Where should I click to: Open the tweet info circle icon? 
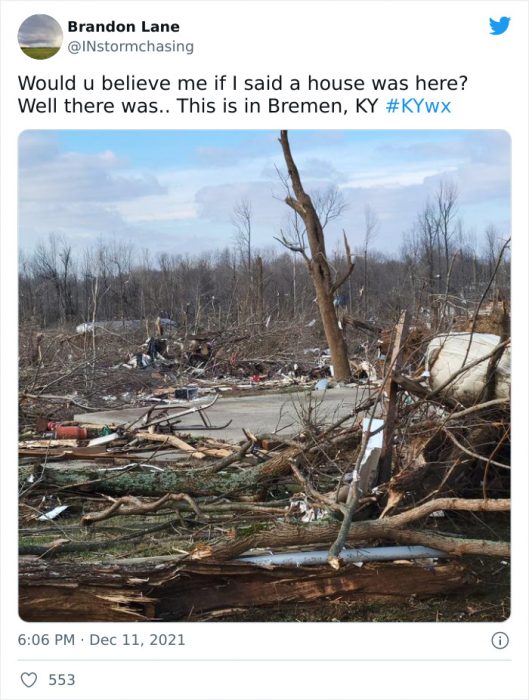click(x=500, y=641)
